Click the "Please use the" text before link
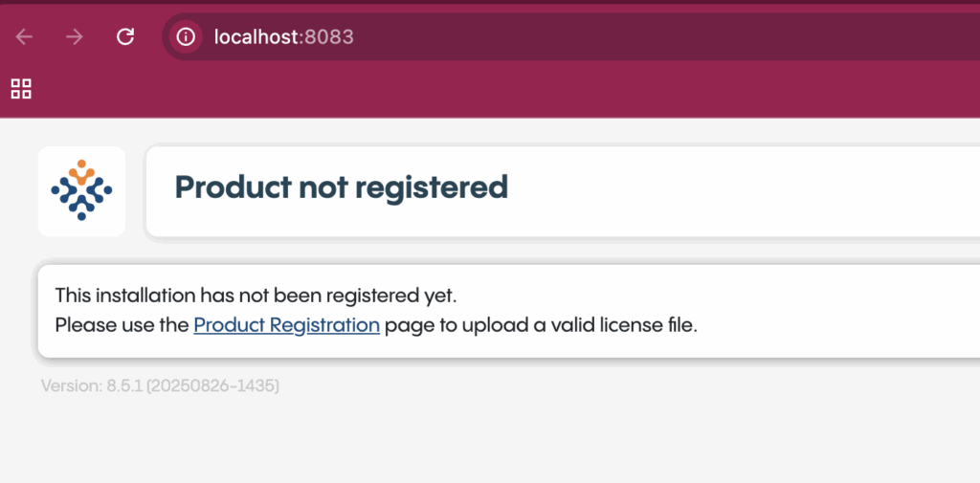Viewport: 980px width, 483px height. 122,325
